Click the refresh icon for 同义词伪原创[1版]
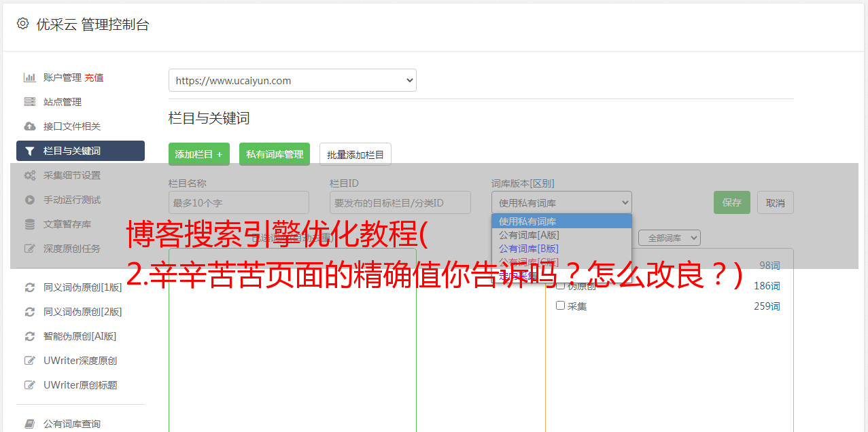Viewport: 868px width, 432px height. coord(30,287)
